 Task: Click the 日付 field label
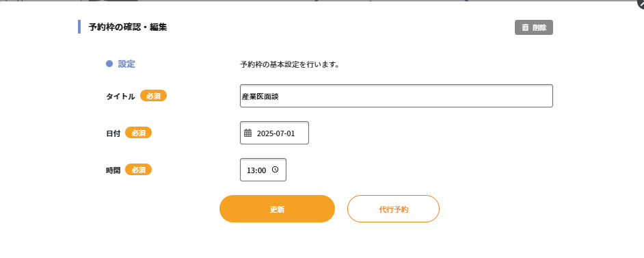coord(113,133)
